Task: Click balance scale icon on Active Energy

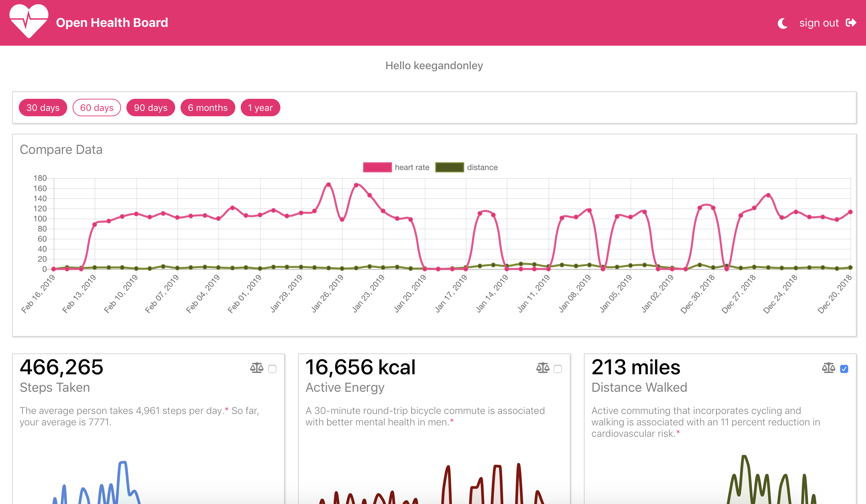Action: [543, 368]
